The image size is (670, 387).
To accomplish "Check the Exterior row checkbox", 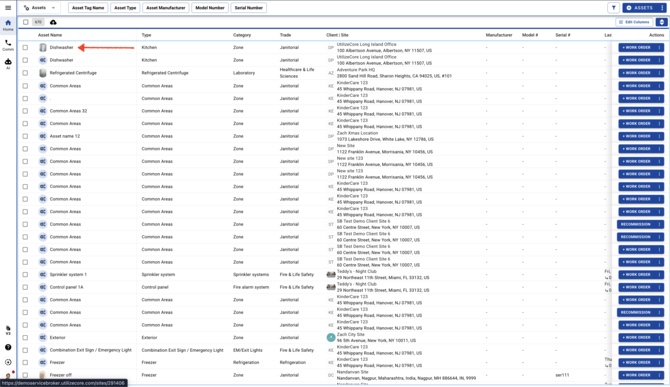I will 25,337.
